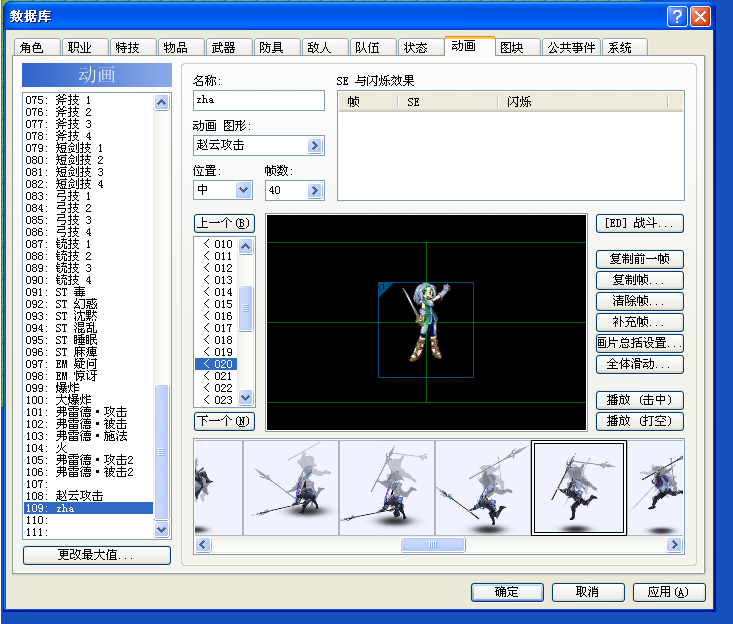Open the 敌人 tab
733x624 pixels.
click(326, 47)
